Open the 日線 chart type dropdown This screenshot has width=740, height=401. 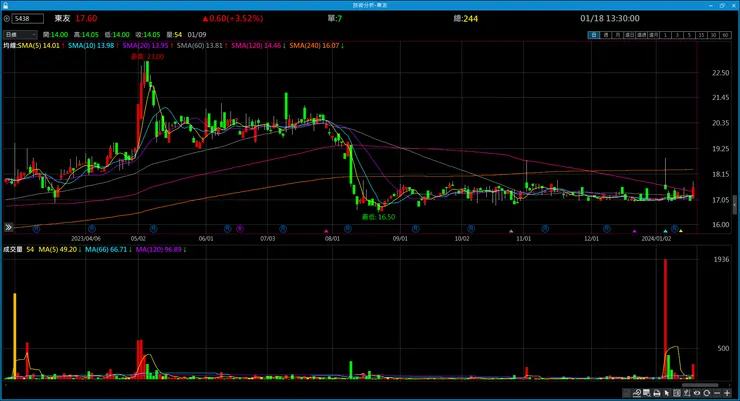(20, 34)
